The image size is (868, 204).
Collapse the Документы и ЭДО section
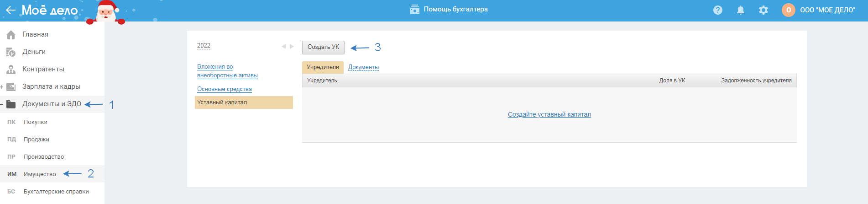[x=2, y=104]
